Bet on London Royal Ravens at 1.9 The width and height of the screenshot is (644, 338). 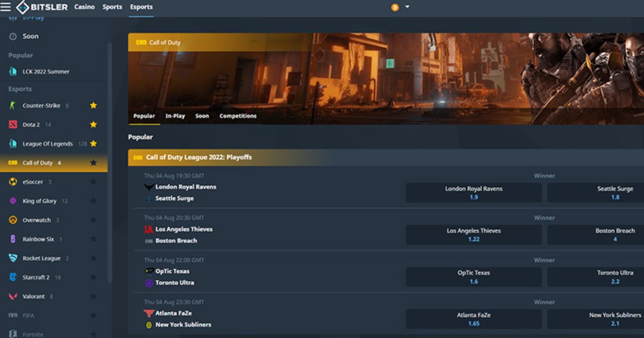[474, 193]
